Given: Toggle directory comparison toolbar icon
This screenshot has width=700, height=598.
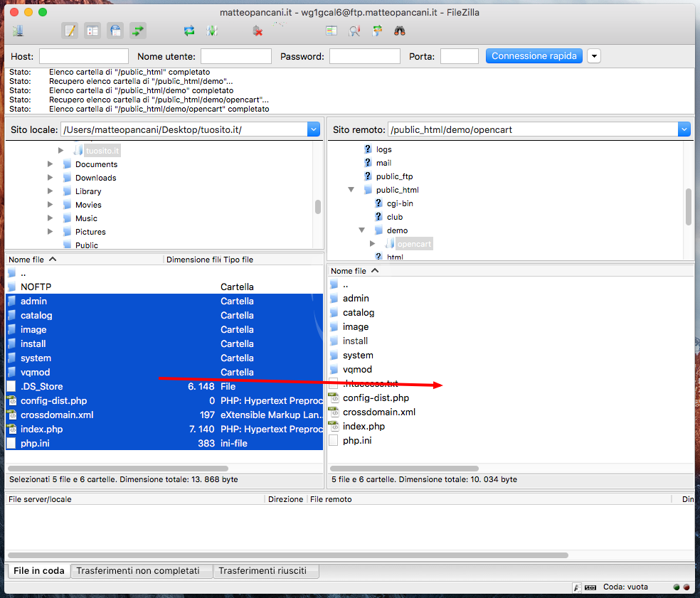Looking at the screenshot, I should [354, 31].
